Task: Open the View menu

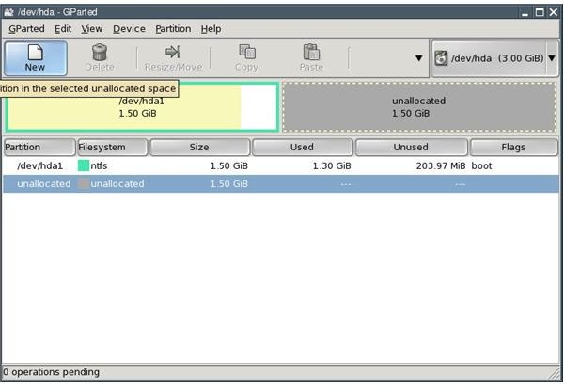Action: click(92, 29)
